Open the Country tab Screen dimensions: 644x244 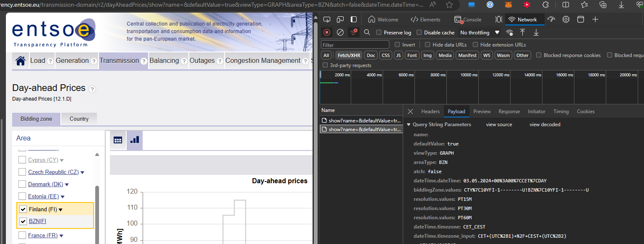tap(79, 119)
